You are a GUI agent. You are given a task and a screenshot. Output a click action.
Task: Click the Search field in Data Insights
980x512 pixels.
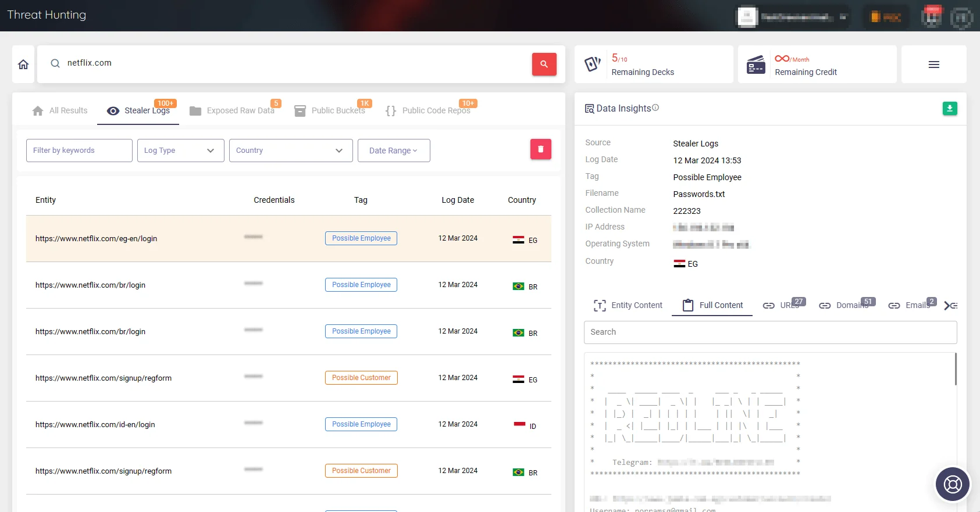point(771,332)
